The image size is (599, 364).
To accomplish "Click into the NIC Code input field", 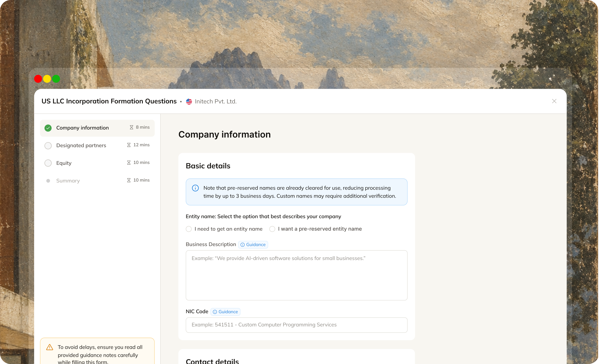I will pos(297,325).
